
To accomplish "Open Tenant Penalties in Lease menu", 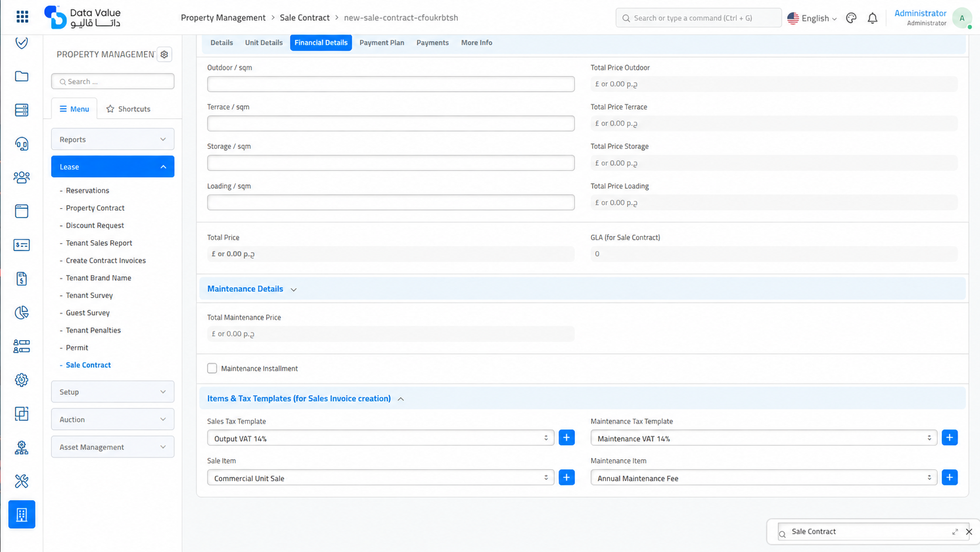I will pyautogui.click(x=93, y=330).
